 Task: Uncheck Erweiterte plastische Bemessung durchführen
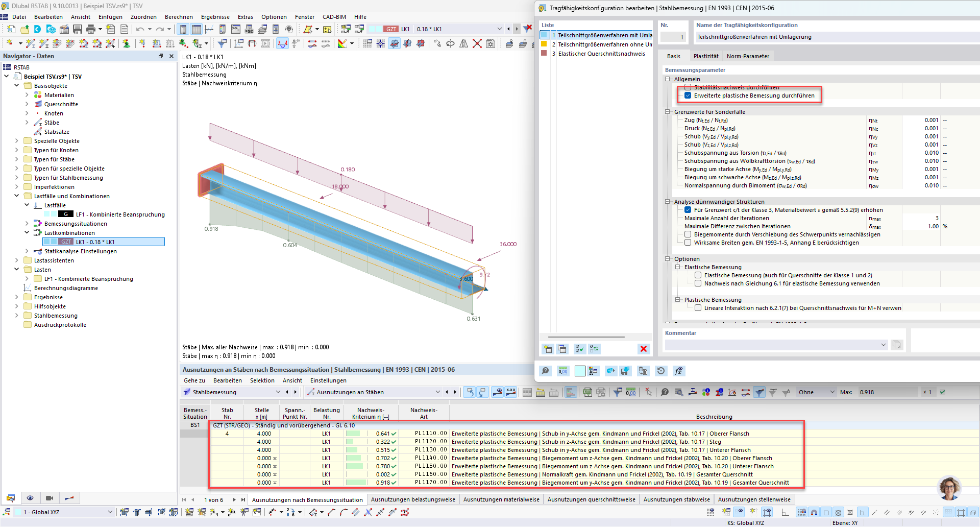tap(688, 95)
